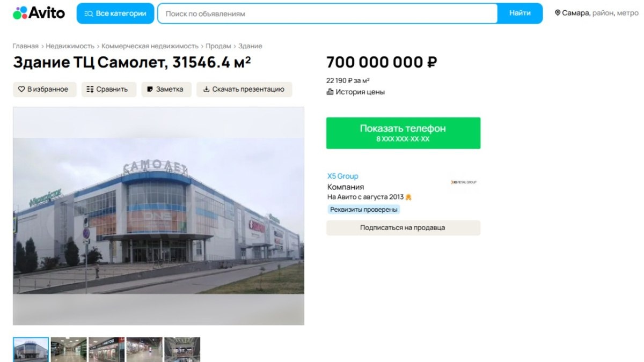Image resolution: width=644 pixels, height=362 pixels.
Task: Add listing to В избранное
Action: tap(45, 90)
